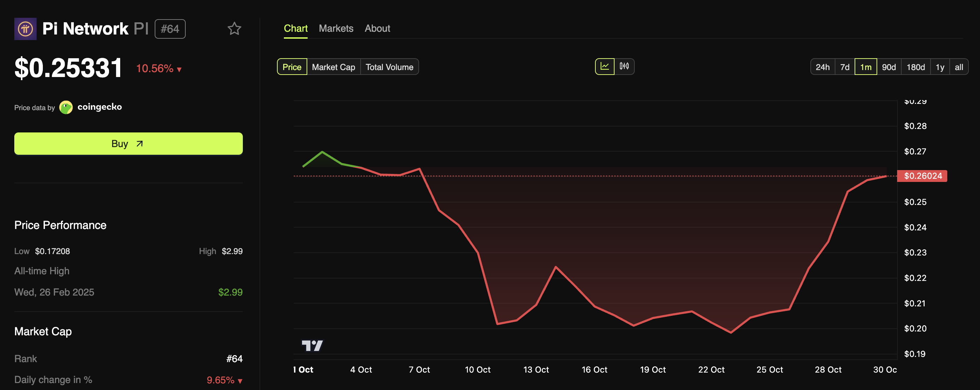Add Pi Network to favorites with star
The image size is (980, 390).
pyautogui.click(x=234, y=29)
